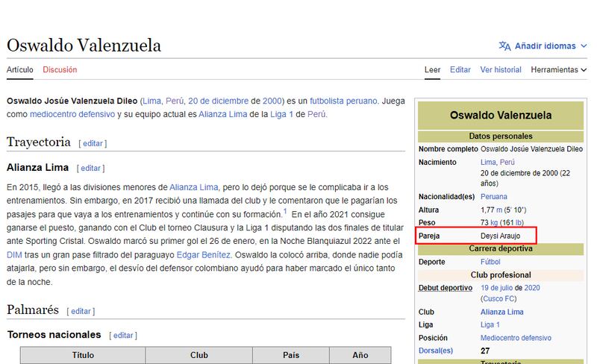Screen dimensions: 597x364
Task: Open the Discusión tab
Action: click(x=60, y=69)
